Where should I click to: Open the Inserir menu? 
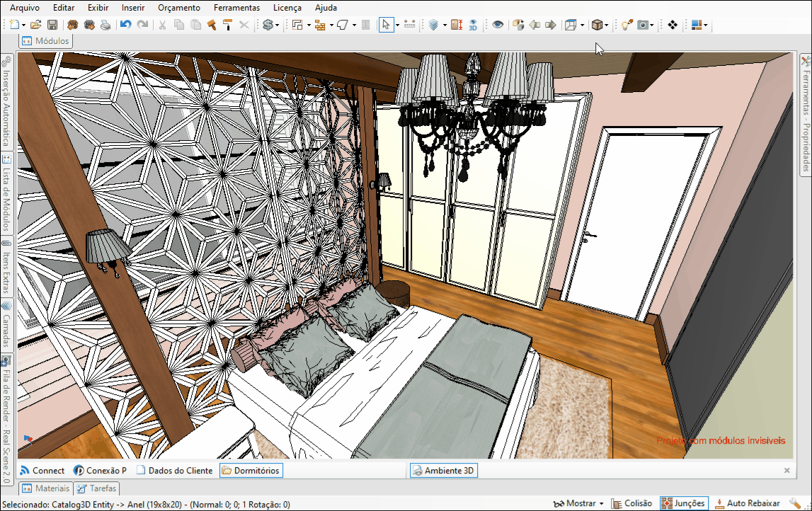point(133,8)
